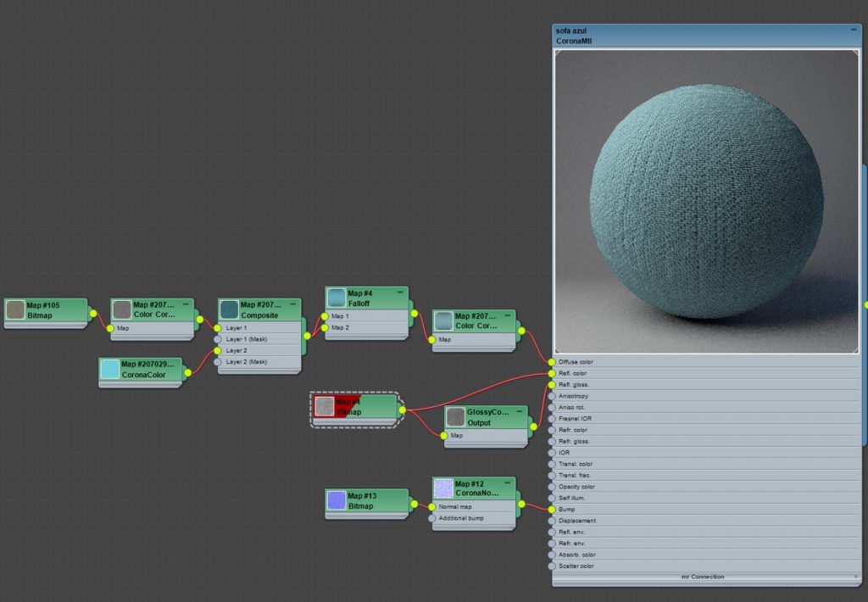
Task: Click the Map #105 Bitmap output socket
Action: click(93, 314)
